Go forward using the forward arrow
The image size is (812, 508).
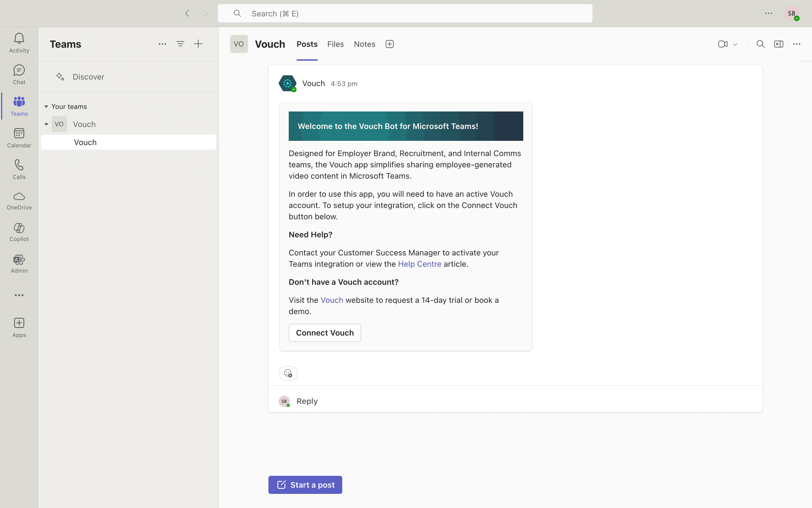pos(206,14)
